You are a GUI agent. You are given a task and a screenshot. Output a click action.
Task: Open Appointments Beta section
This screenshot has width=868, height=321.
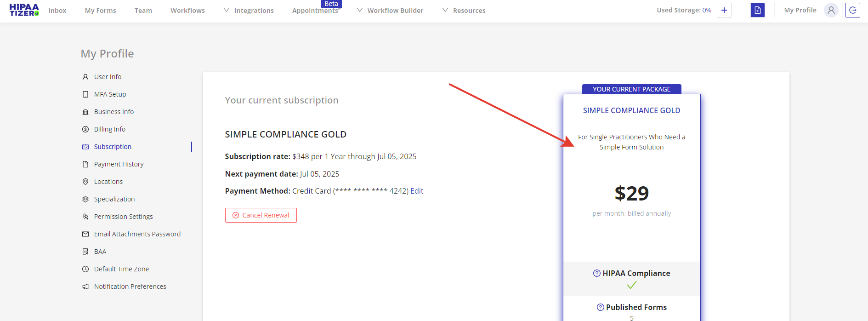[315, 11]
